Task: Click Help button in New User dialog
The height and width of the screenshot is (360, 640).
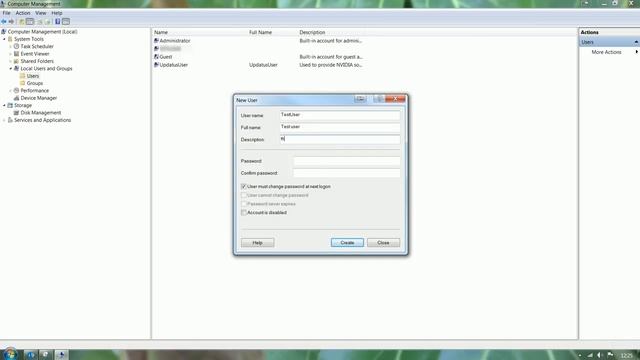Action: click(x=258, y=242)
